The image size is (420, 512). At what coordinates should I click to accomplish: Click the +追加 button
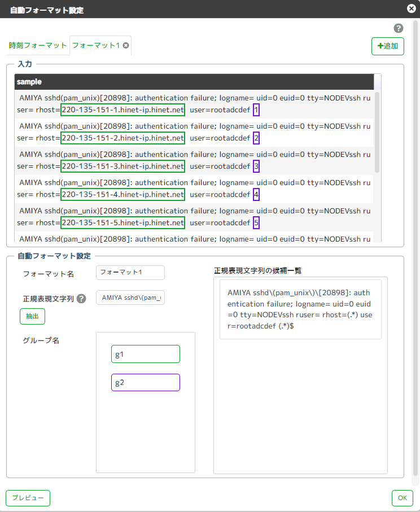tap(388, 46)
